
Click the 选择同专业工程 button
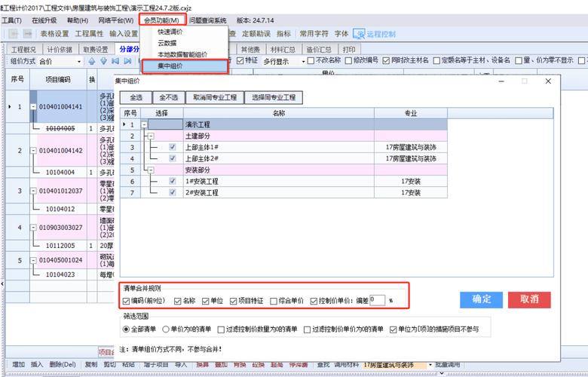click(274, 97)
